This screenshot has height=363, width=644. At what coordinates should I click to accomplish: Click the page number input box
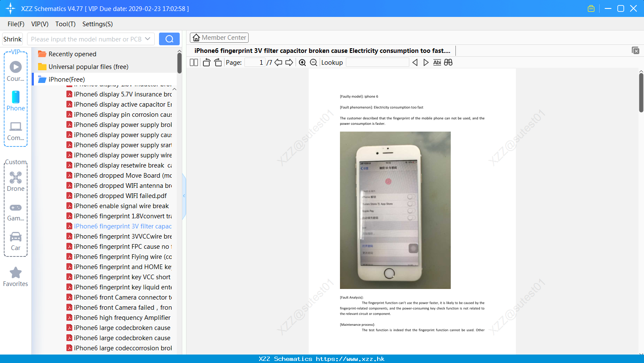255,63
